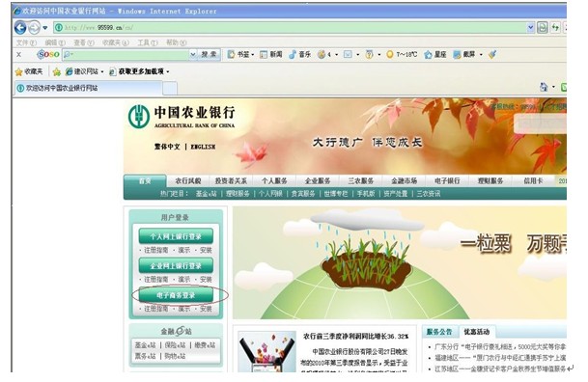
Task: Switch to the 优惠活动 tab
Action: (x=477, y=332)
